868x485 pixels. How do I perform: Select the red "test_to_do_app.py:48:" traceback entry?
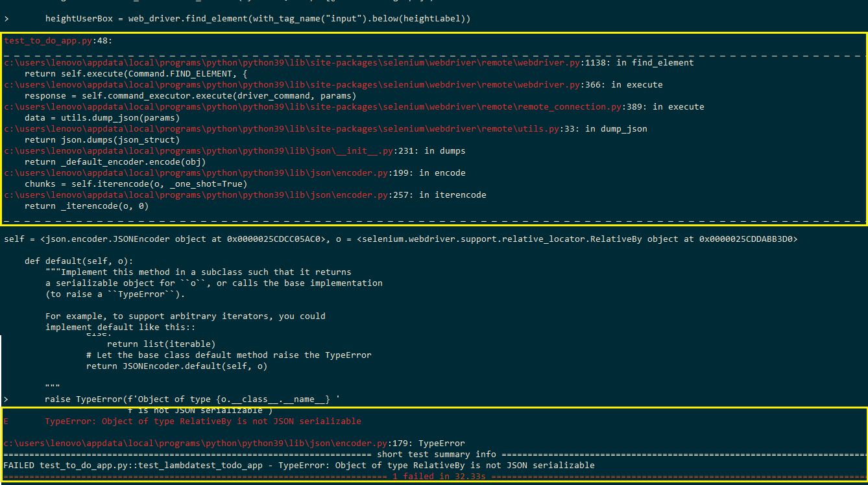point(58,41)
